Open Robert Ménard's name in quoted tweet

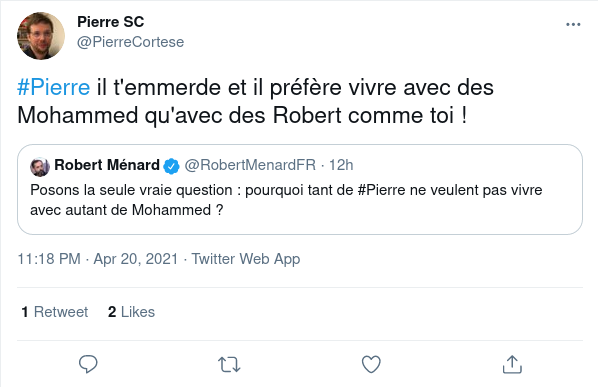[107, 165]
